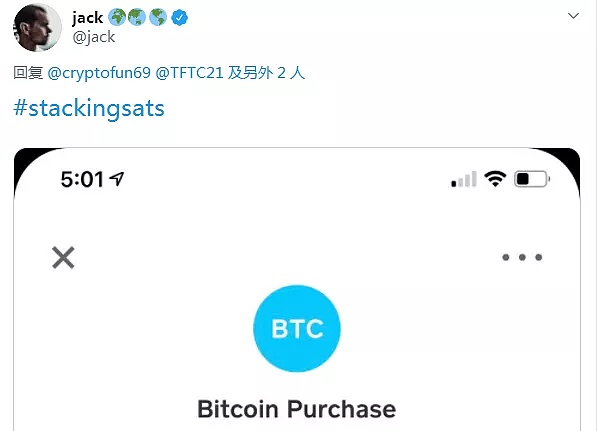Open the #stackingsats hashtag
Viewport: 597px width, 431px height.
click(x=89, y=108)
